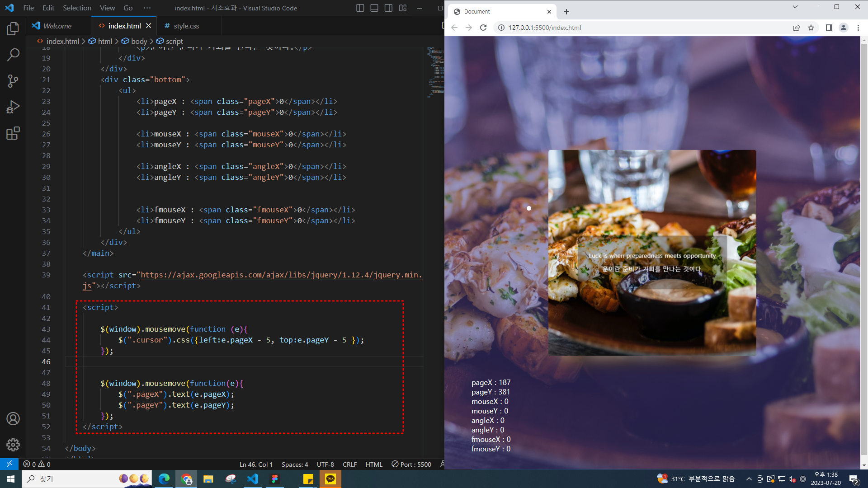This screenshot has width=868, height=488.
Task: Switch to the style.css tab
Action: (x=186, y=26)
